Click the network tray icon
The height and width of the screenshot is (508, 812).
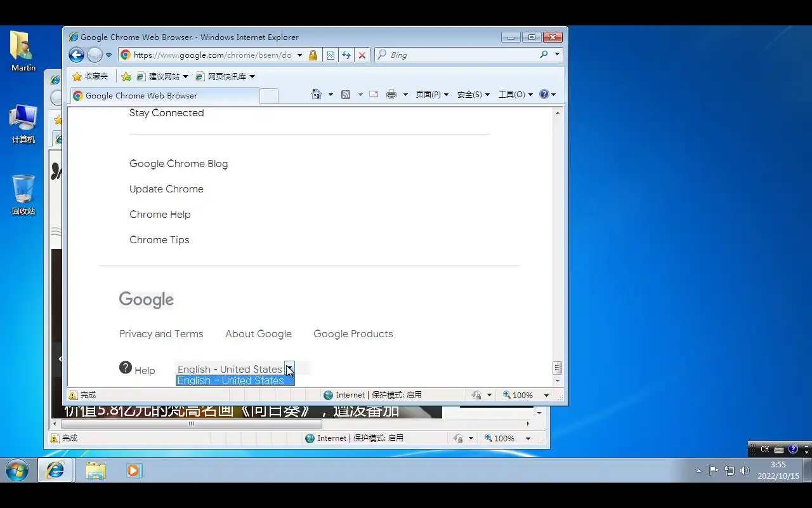[x=730, y=471]
